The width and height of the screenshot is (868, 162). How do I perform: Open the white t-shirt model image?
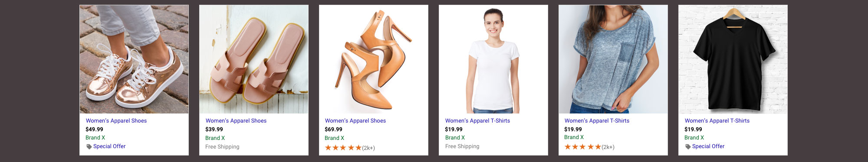coord(493,59)
